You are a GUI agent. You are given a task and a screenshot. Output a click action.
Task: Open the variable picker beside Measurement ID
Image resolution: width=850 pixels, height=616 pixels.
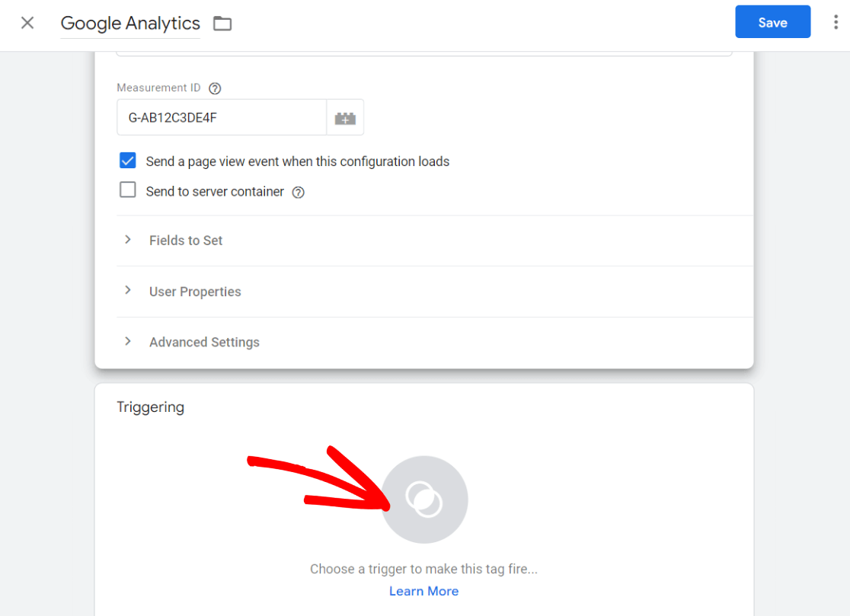[344, 117]
